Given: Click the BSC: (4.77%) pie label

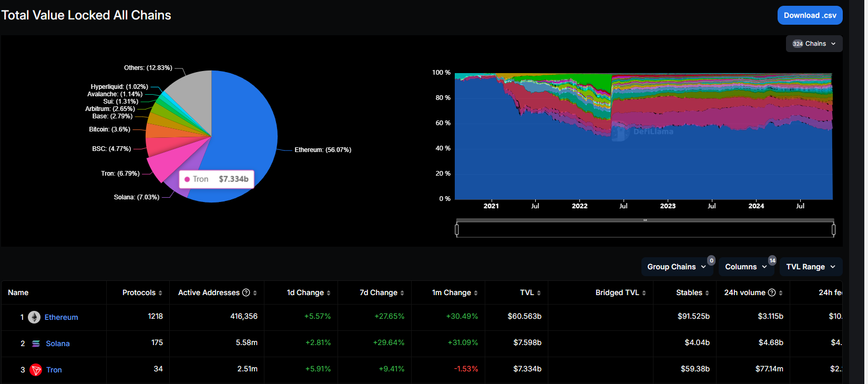Looking at the screenshot, I should [x=111, y=149].
